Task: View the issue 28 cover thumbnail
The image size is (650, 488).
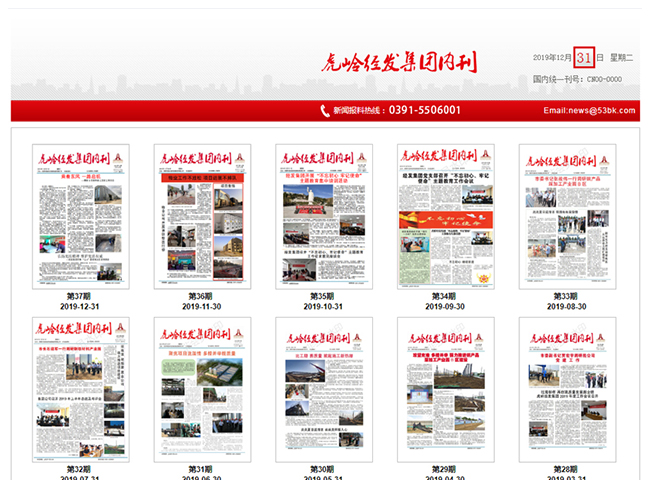Action: coord(567,390)
